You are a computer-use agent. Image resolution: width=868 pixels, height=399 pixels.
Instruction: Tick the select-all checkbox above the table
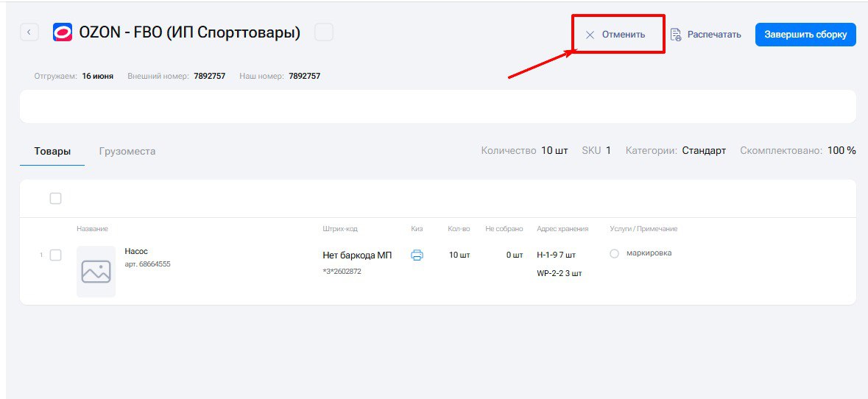pyautogui.click(x=55, y=199)
